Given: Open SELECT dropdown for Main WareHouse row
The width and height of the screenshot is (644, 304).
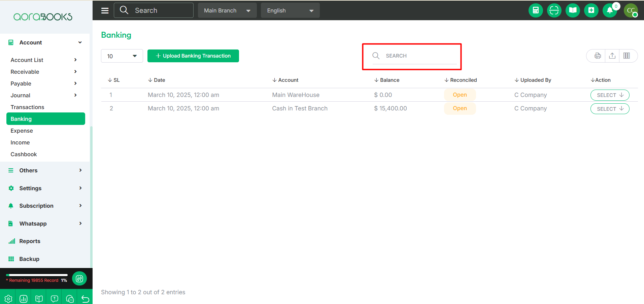Looking at the screenshot, I should pyautogui.click(x=610, y=95).
